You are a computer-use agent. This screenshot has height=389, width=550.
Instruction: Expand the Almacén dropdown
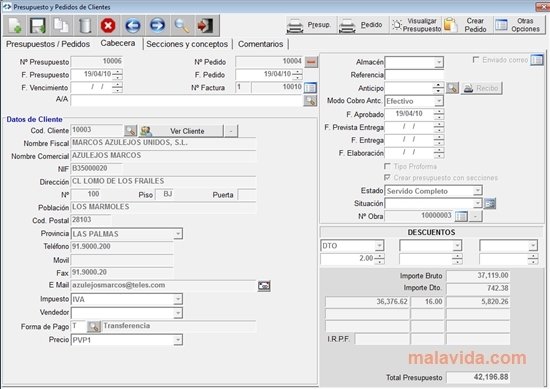click(438, 62)
